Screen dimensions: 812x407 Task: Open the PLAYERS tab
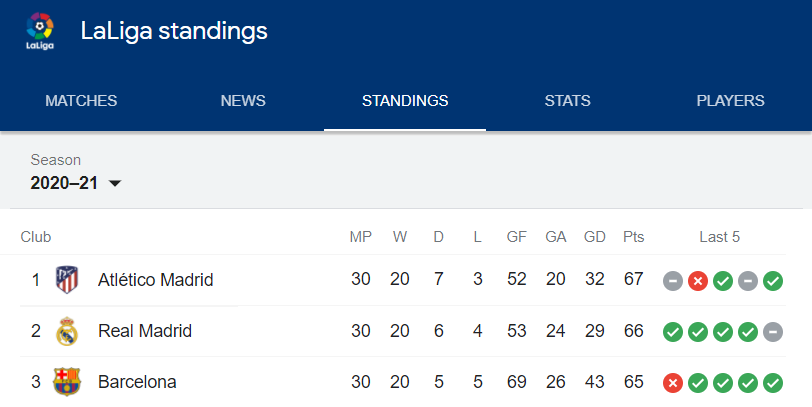pyautogui.click(x=730, y=100)
